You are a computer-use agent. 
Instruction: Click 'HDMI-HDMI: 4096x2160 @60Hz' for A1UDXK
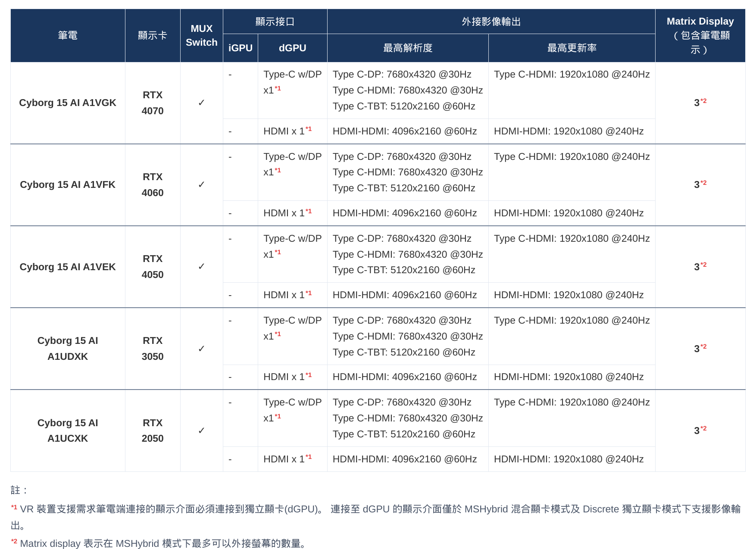(x=405, y=377)
